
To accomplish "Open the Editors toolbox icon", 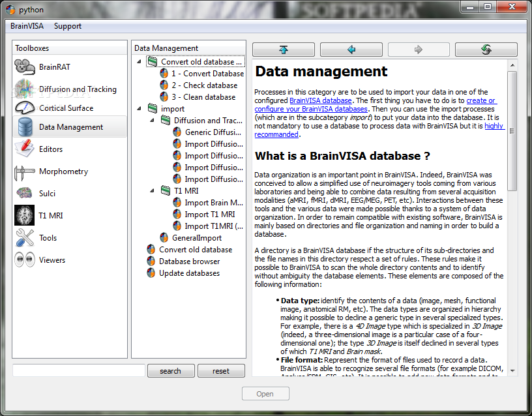I will tap(24, 148).
